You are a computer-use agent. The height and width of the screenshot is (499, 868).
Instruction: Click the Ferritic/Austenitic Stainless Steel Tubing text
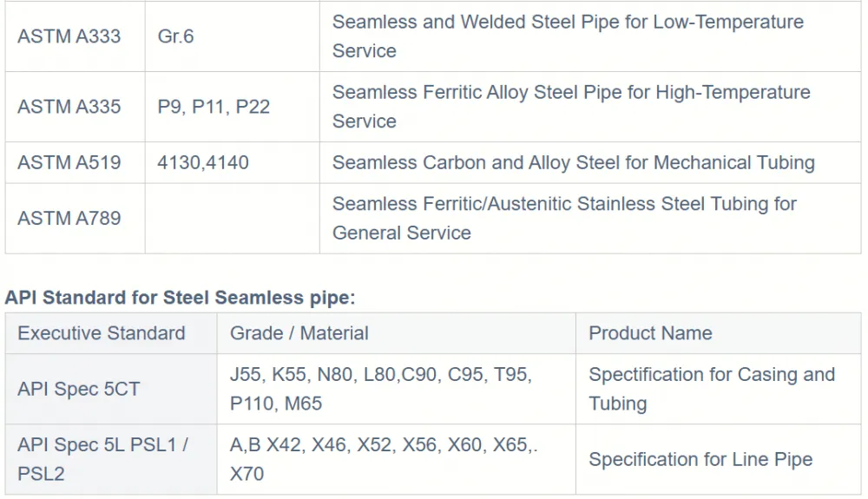point(564,219)
